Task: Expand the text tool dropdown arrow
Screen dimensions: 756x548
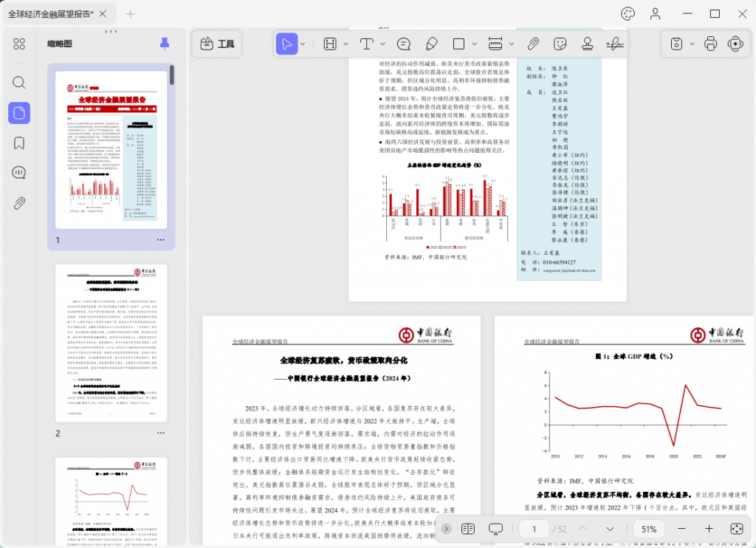Action: [383, 44]
